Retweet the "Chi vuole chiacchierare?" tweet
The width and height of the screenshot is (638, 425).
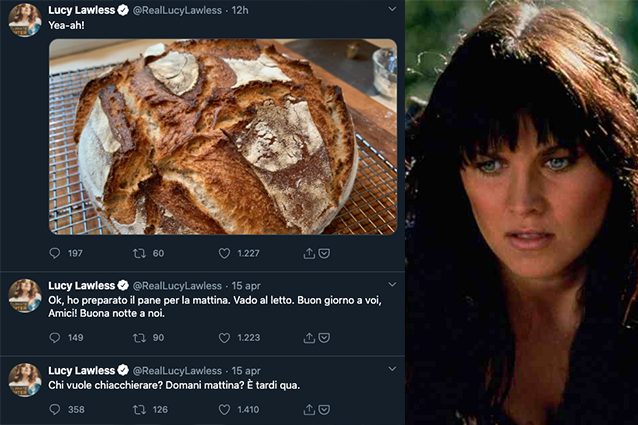pos(140,409)
